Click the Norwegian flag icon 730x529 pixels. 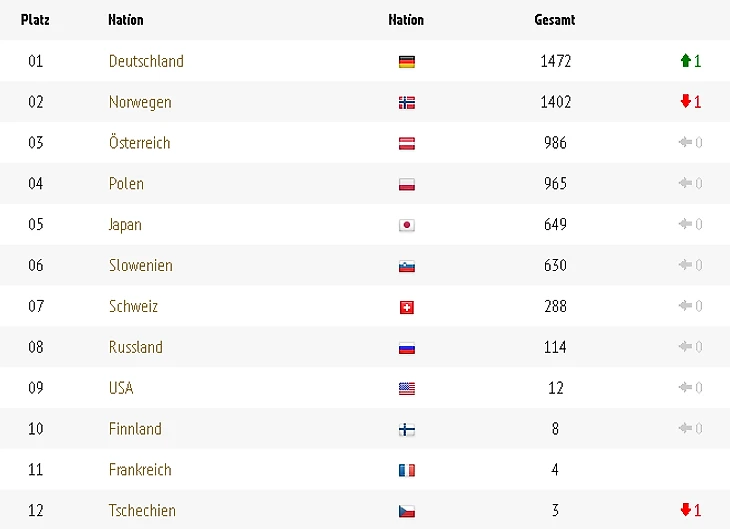(407, 102)
